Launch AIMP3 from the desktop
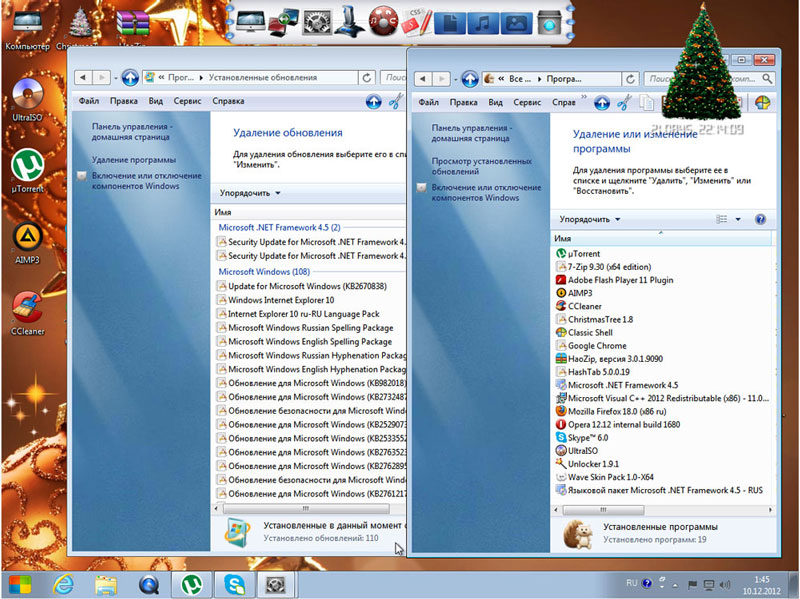 27,238
